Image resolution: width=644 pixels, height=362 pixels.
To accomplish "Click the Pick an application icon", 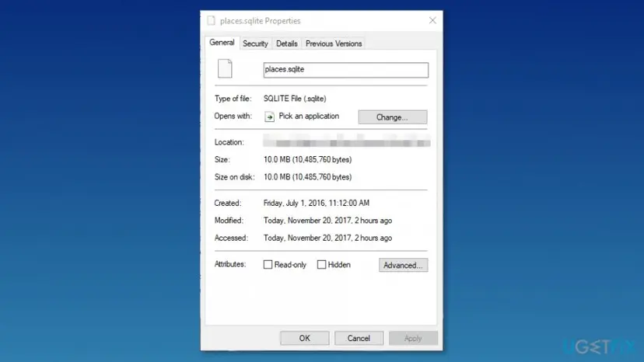I will 269,117.
